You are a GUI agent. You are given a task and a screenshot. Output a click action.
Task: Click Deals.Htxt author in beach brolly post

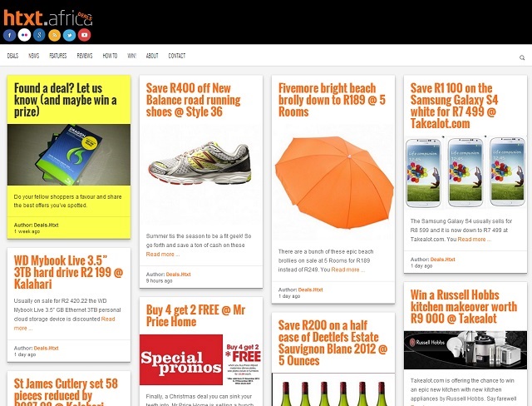click(310, 290)
